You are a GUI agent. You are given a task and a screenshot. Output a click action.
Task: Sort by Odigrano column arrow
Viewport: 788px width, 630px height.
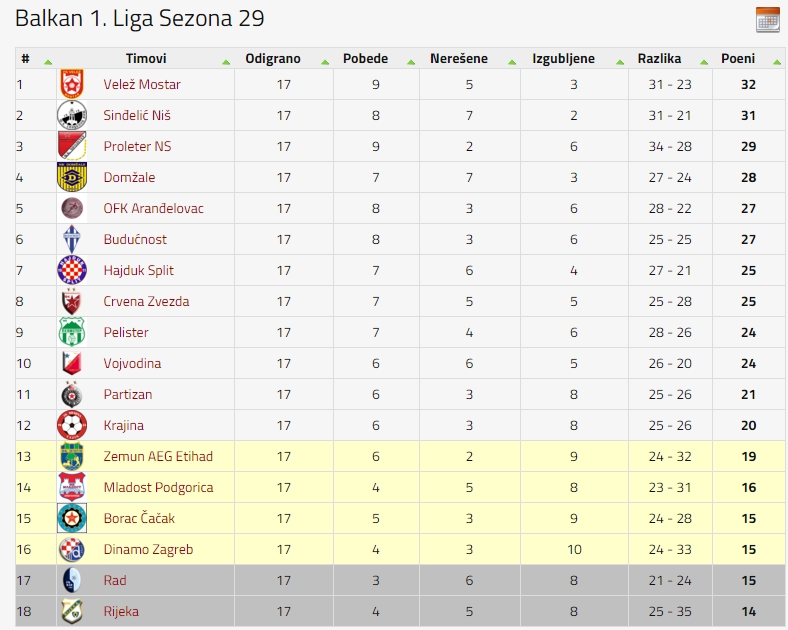pos(325,62)
